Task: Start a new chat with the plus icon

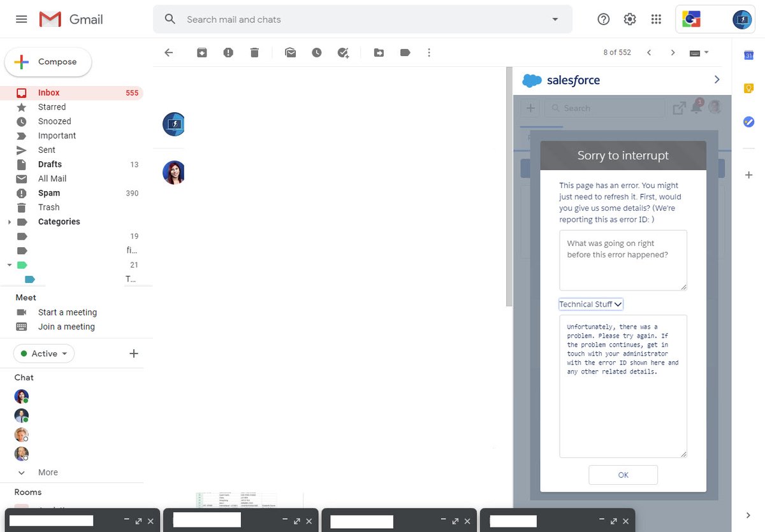Action: tap(134, 354)
